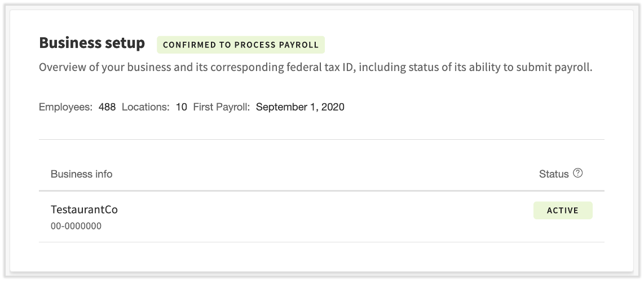Select the Business setup heading
The height and width of the screenshot is (283, 644).
pos(92,43)
